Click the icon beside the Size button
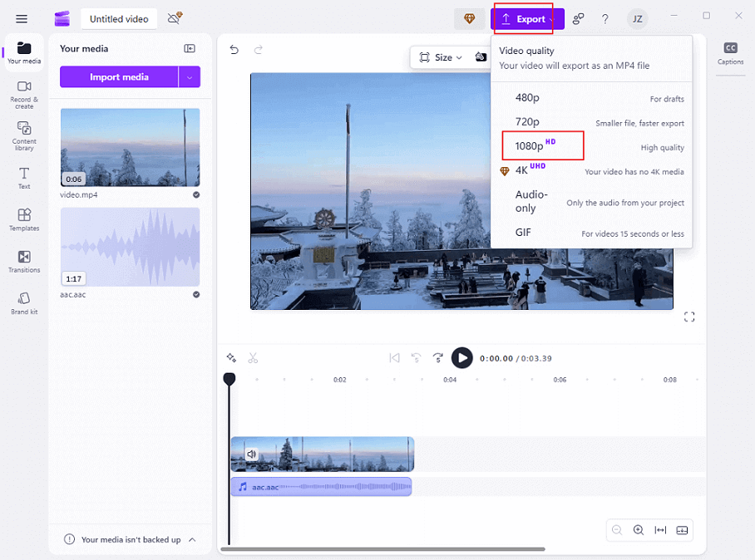The height and width of the screenshot is (560, 755). coord(481,57)
